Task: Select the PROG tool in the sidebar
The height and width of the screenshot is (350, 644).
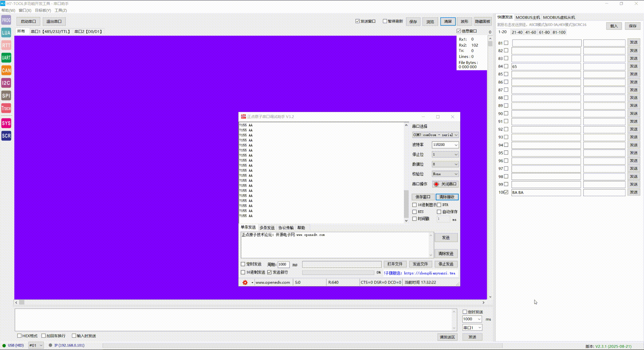Action: (6, 20)
